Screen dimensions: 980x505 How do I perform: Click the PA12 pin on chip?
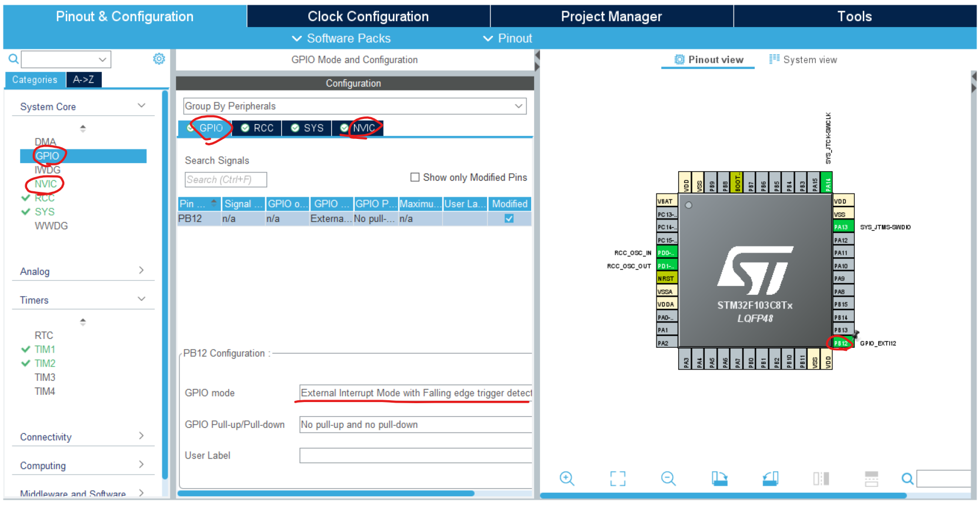843,240
